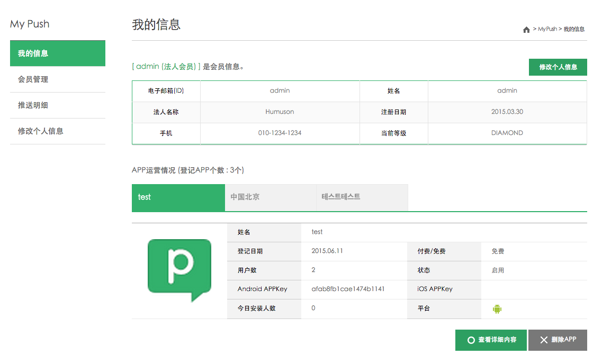The width and height of the screenshot is (611, 364).
Task: Select the 登记日期 value 2015.06.11
Action: pos(327,251)
